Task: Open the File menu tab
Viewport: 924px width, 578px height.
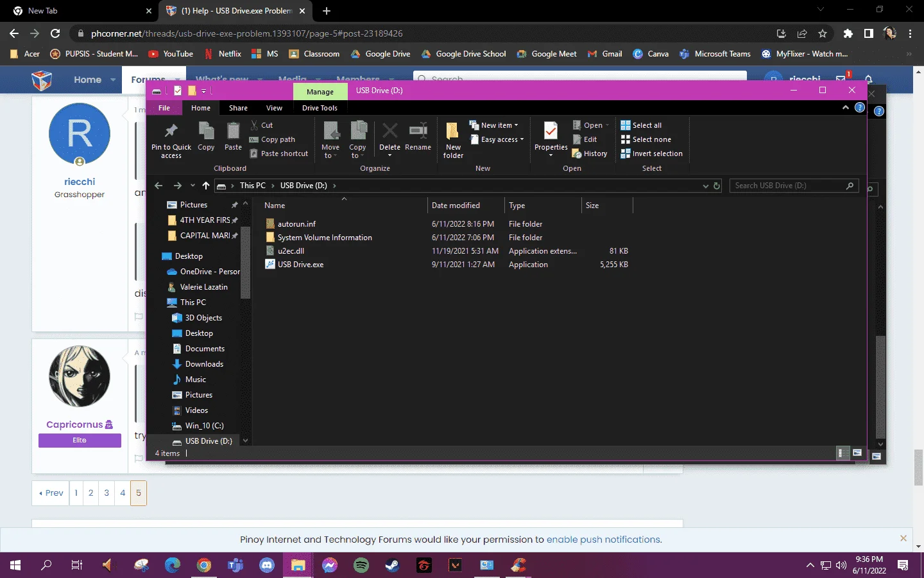Action: [164, 108]
